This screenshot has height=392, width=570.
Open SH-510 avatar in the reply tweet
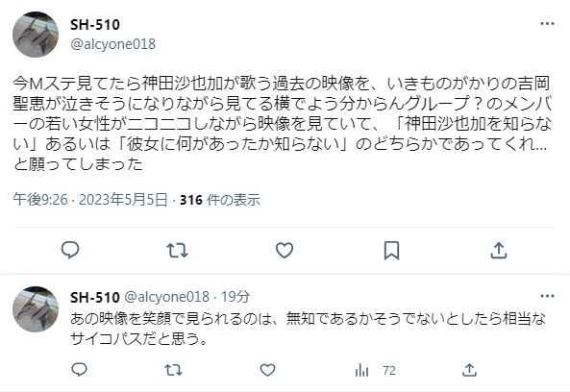tap(36, 309)
